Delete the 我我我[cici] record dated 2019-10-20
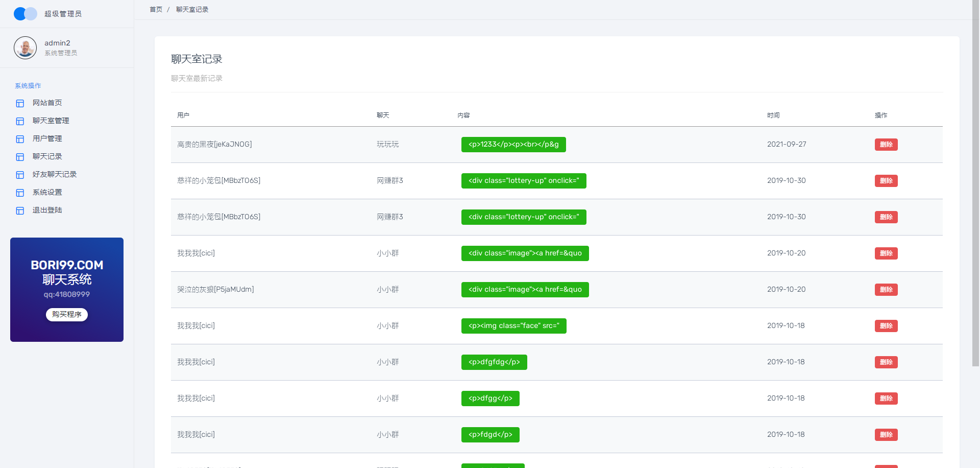This screenshot has width=980, height=468. pos(886,253)
